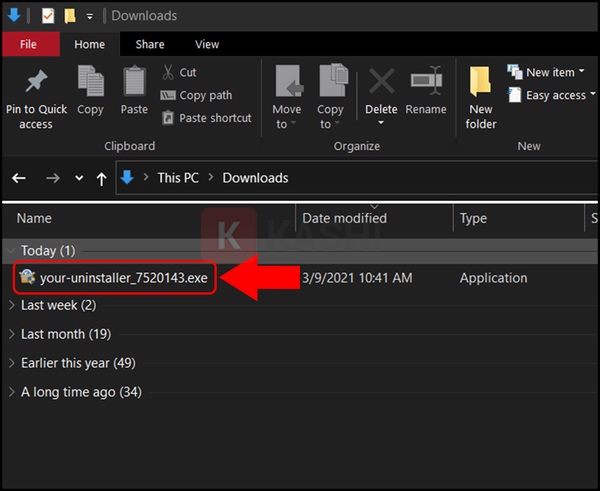Go forward with the right arrow

click(x=53, y=178)
